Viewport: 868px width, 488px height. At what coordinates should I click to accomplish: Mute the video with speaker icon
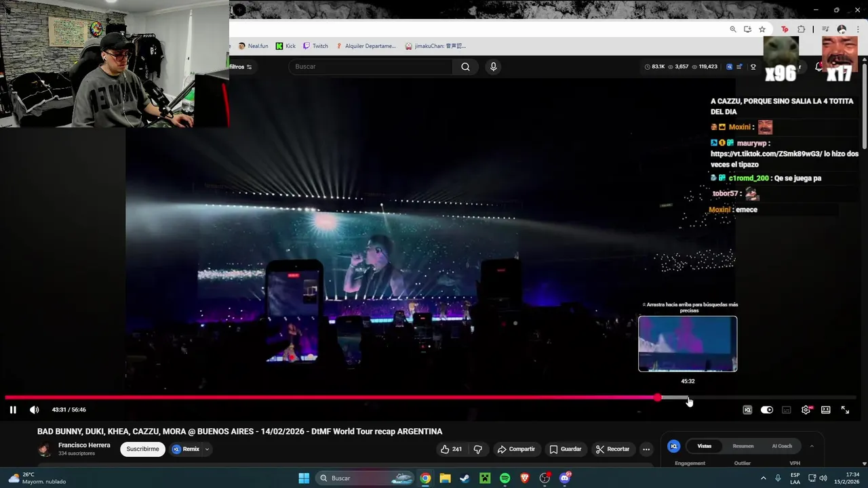click(x=35, y=409)
